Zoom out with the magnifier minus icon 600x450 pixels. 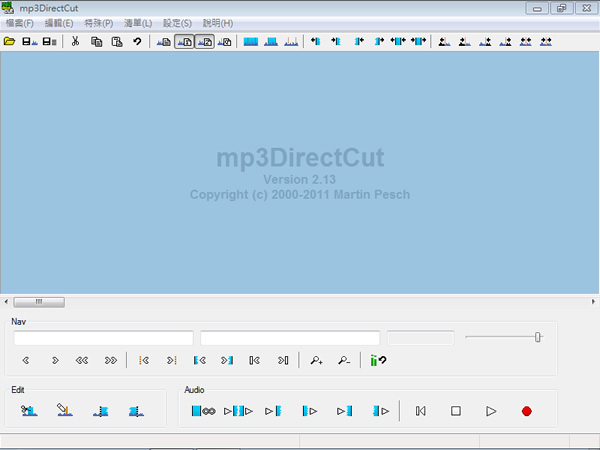point(343,360)
